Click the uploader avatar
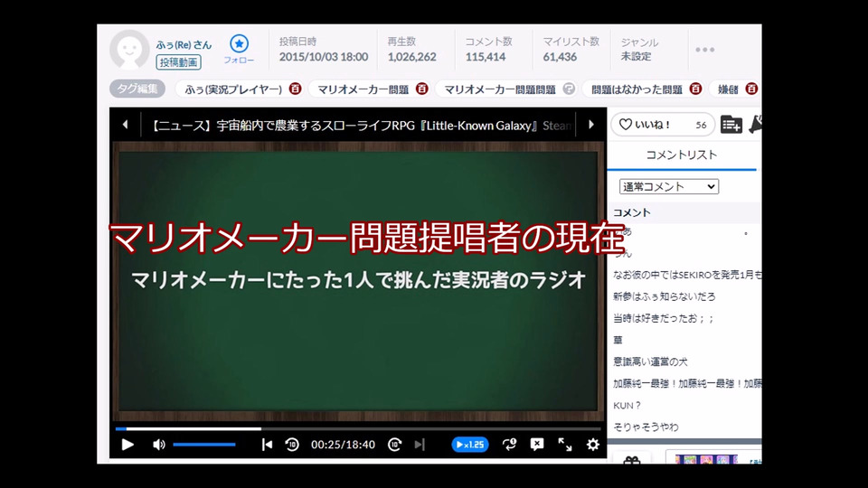Screen dimensions: 868x488 coord(129,50)
